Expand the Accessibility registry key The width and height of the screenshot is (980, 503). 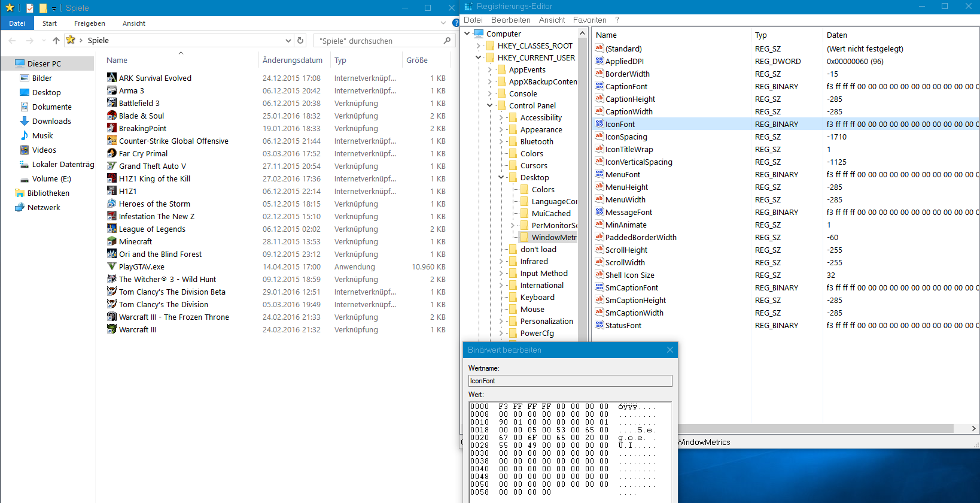pyautogui.click(x=501, y=117)
